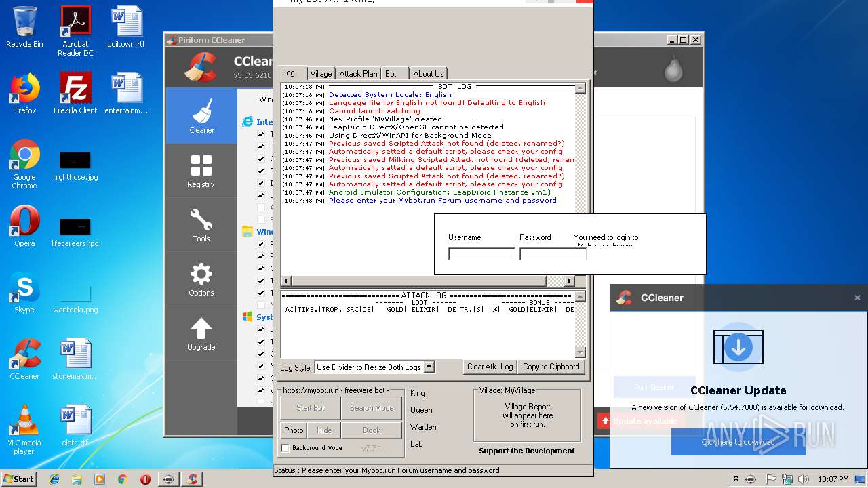Image resolution: width=868 pixels, height=488 pixels.
Task: Switch to CCleaner taskbar button
Action: pyautogui.click(x=193, y=479)
